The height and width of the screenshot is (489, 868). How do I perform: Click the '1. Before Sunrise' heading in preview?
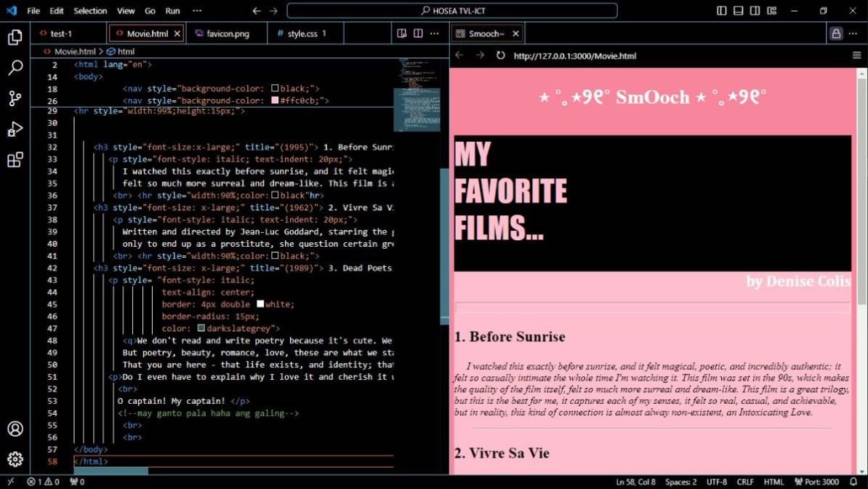tap(510, 336)
